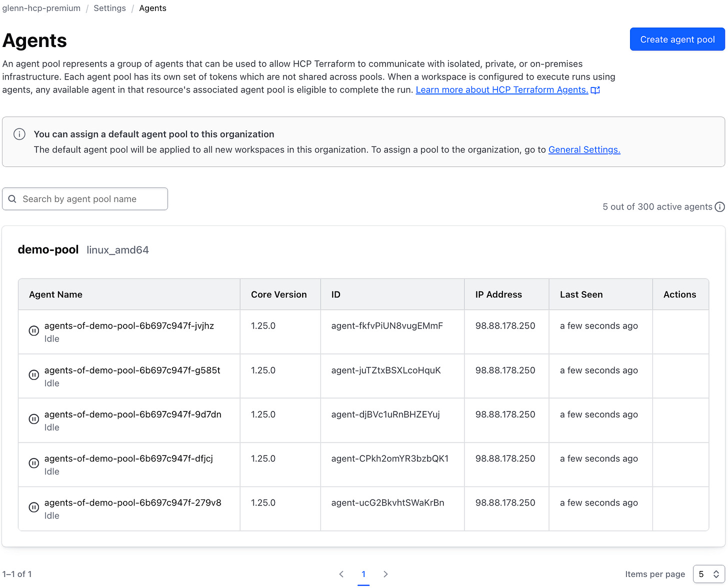This screenshot has width=728, height=588.
Task: Click idle status icon for agent jvjhz
Action: tap(34, 331)
